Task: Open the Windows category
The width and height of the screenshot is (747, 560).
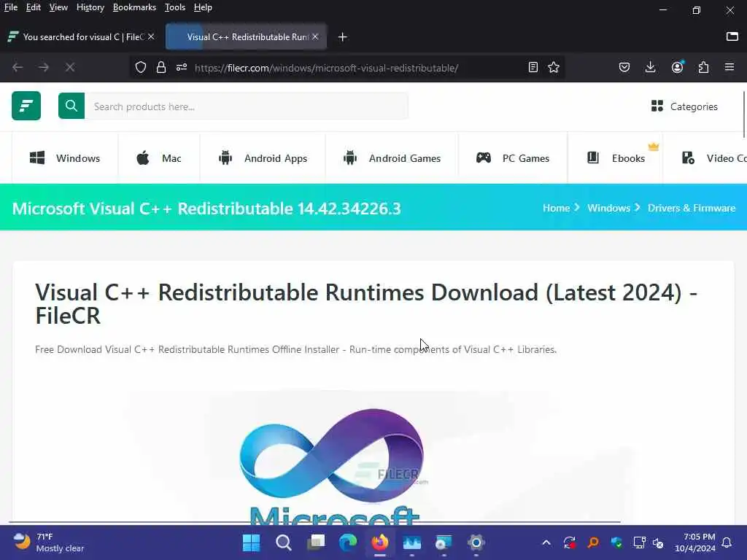Action: 65,158
